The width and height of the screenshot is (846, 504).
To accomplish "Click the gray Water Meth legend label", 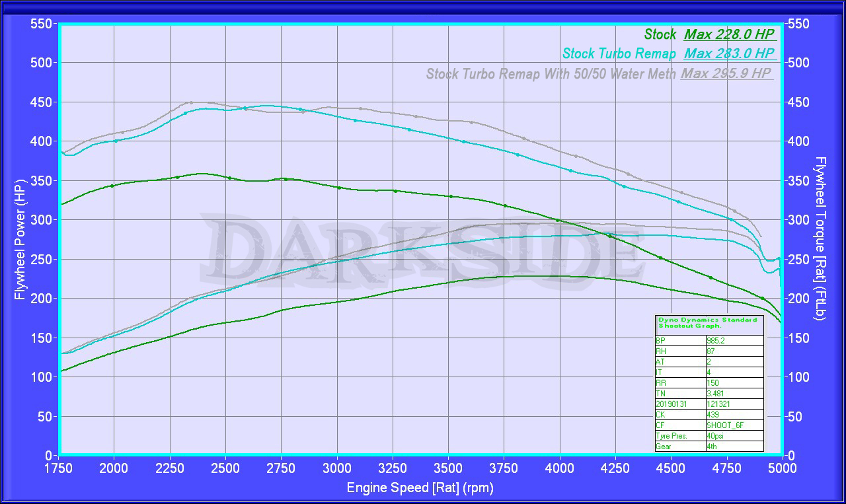I will pyautogui.click(x=551, y=73).
